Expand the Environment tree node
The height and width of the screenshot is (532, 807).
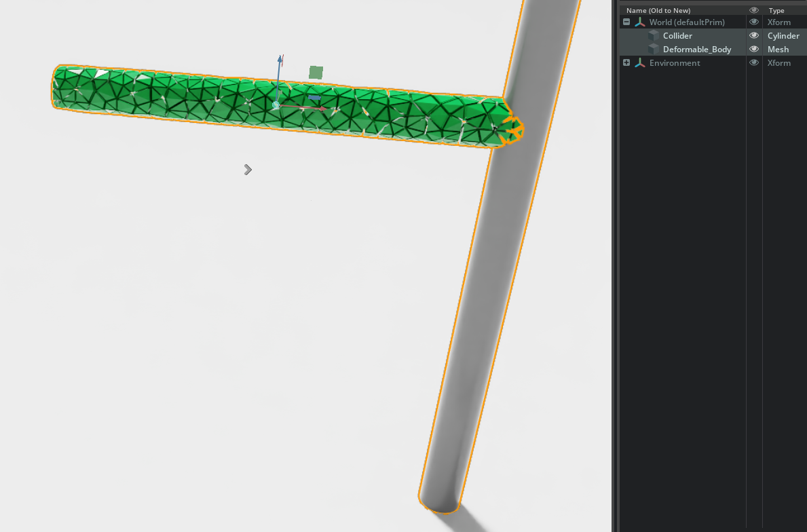click(626, 62)
